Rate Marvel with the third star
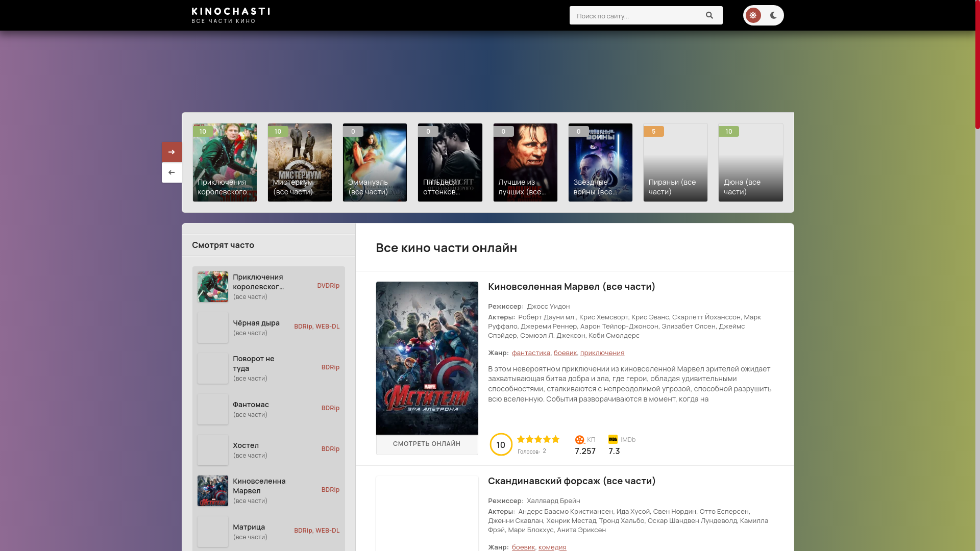980x551 pixels. click(x=538, y=439)
